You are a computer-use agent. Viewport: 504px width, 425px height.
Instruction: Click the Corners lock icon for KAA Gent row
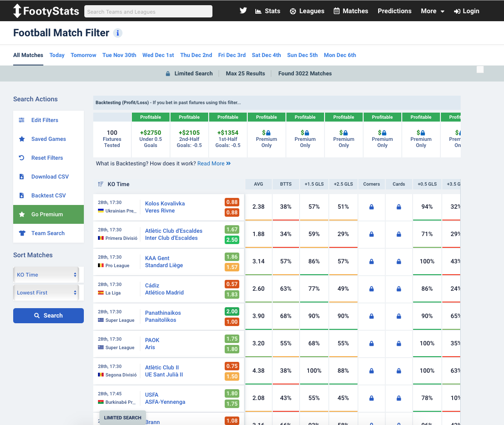click(371, 262)
